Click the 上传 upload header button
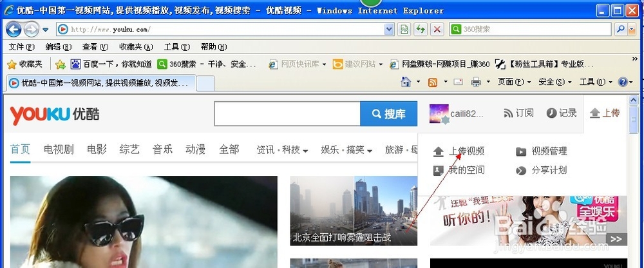The height and width of the screenshot is (268, 644). (605, 113)
